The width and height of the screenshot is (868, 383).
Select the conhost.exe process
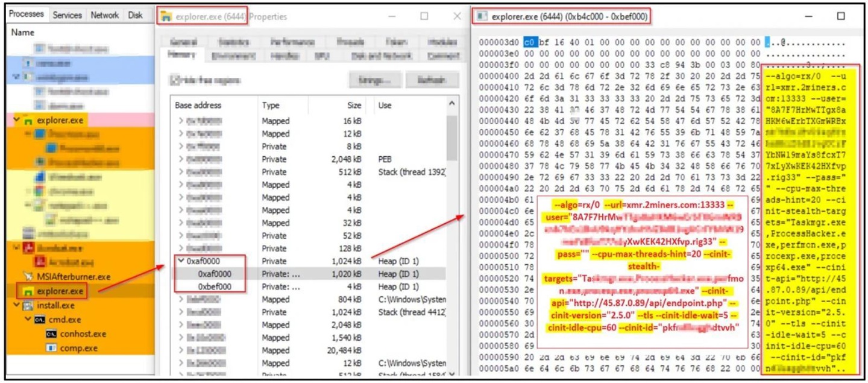(x=81, y=334)
